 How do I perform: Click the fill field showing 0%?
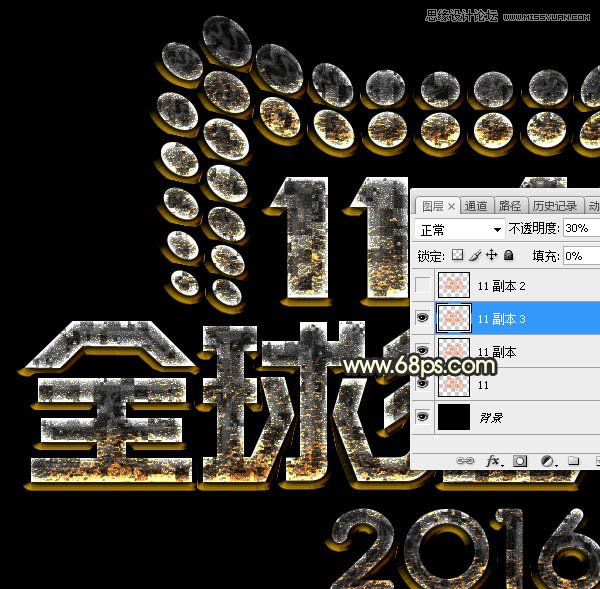point(581,256)
